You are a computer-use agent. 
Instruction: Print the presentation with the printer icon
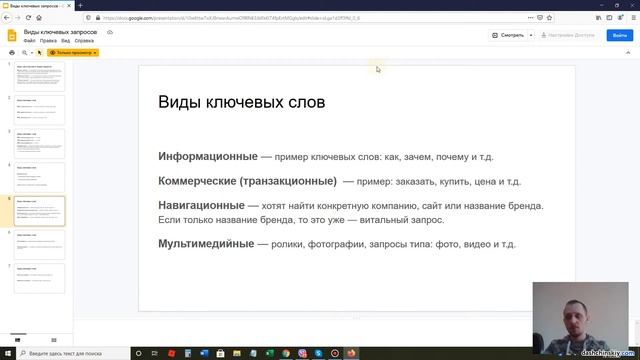(x=12, y=53)
